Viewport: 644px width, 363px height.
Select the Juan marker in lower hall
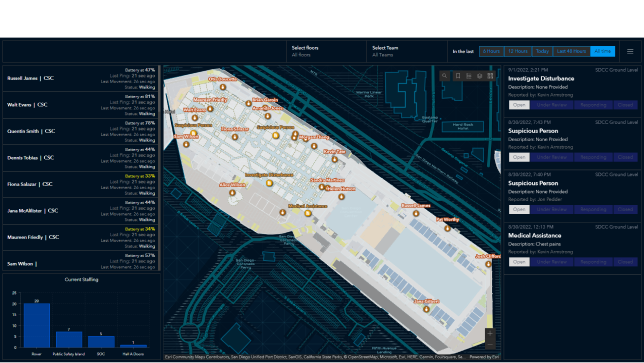coord(426,309)
